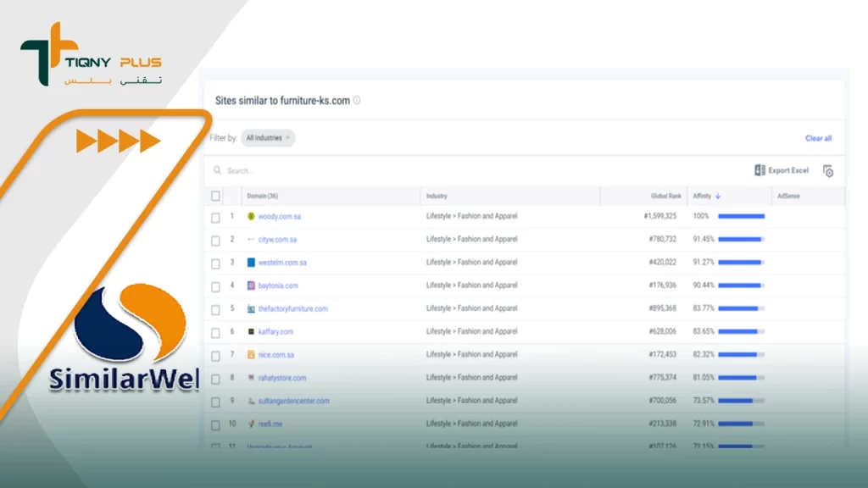Image resolution: width=868 pixels, height=488 pixels.
Task: Select the checkbox for row 8 rahatystore.com
Action: (x=215, y=379)
